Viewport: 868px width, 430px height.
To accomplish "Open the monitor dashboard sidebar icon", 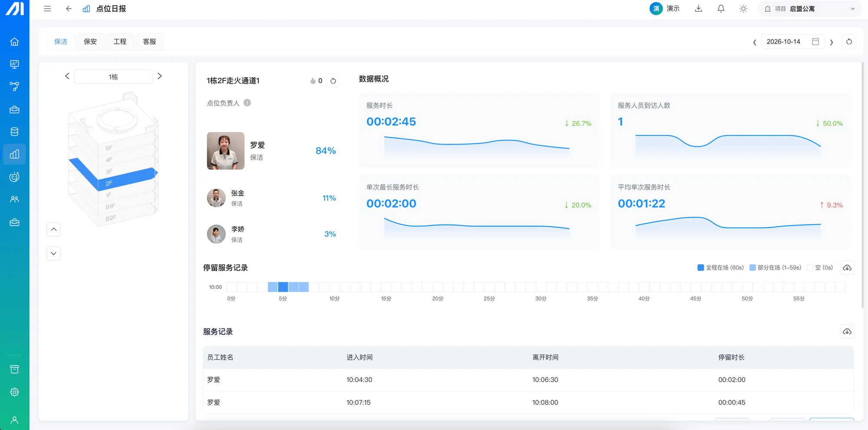I will click(14, 64).
